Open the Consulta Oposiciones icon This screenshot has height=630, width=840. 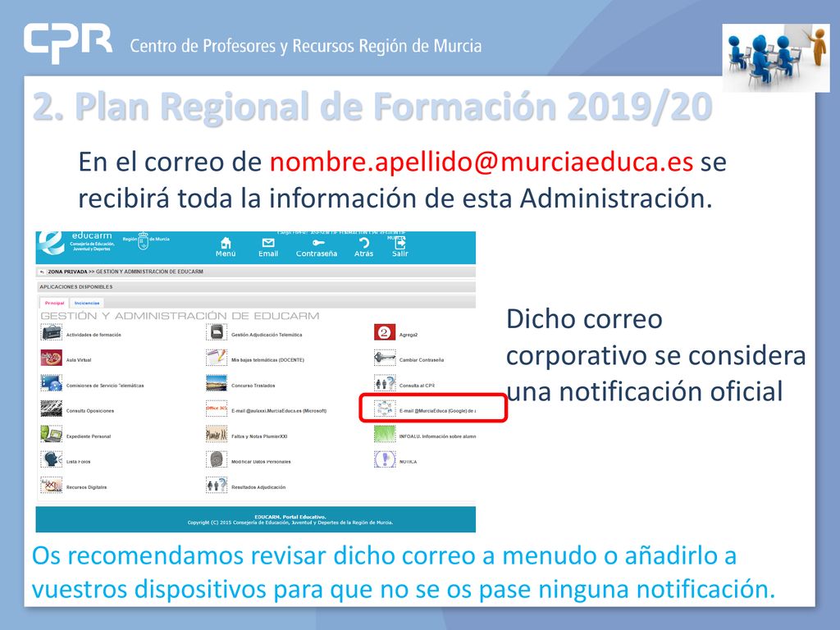pos(52,409)
